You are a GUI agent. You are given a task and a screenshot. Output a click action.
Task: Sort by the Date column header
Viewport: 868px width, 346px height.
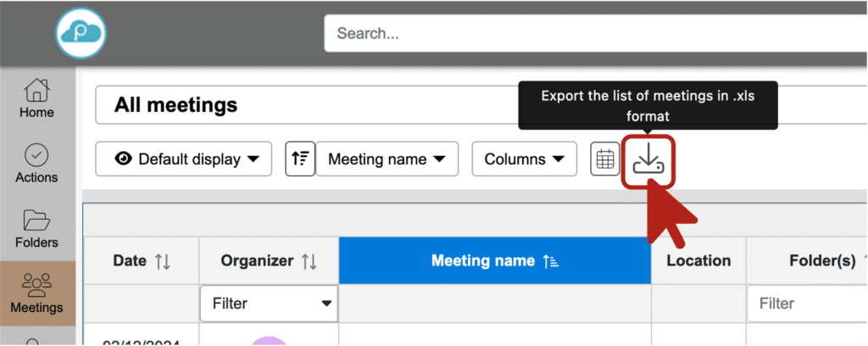(x=141, y=261)
